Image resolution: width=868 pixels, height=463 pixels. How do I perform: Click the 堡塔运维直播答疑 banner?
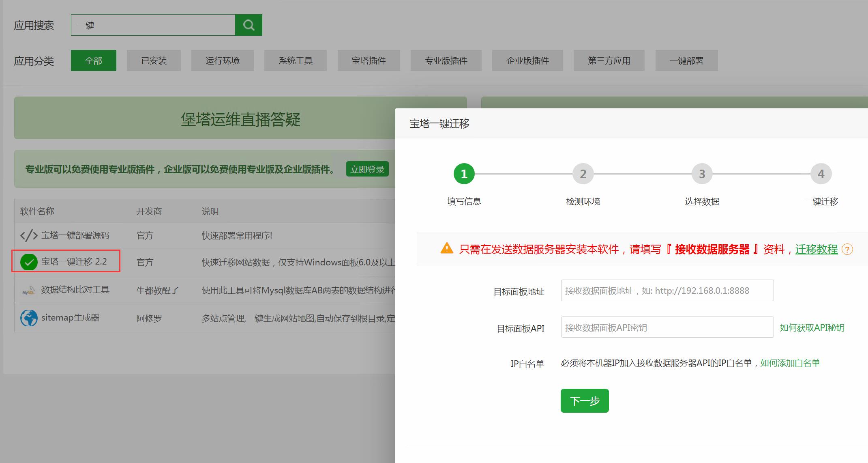(x=240, y=118)
